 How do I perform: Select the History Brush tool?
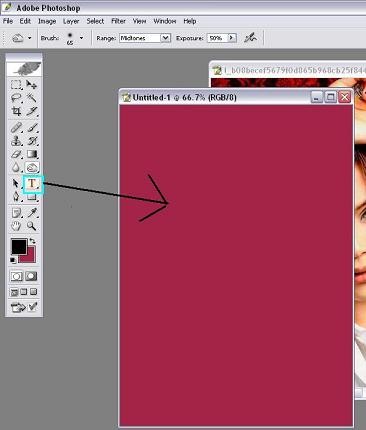point(32,141)
